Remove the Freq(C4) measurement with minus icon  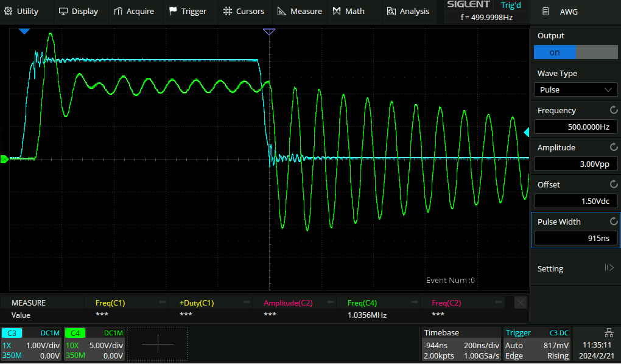point(414,303)
